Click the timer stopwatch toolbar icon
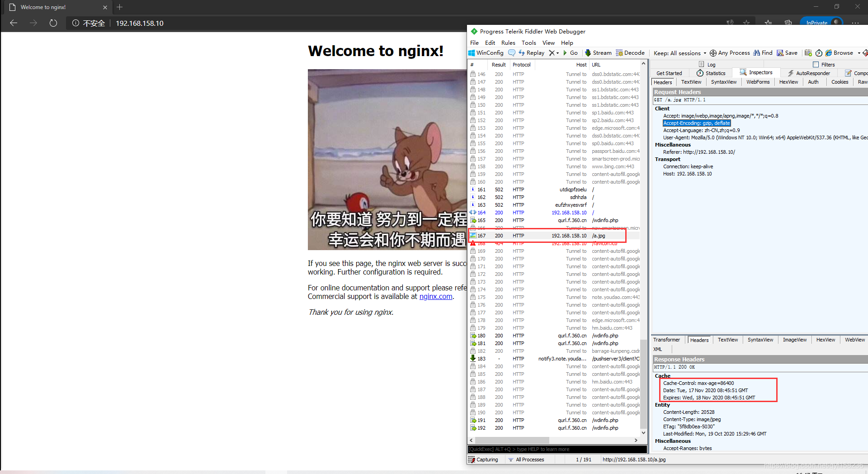 coord(819,53)
